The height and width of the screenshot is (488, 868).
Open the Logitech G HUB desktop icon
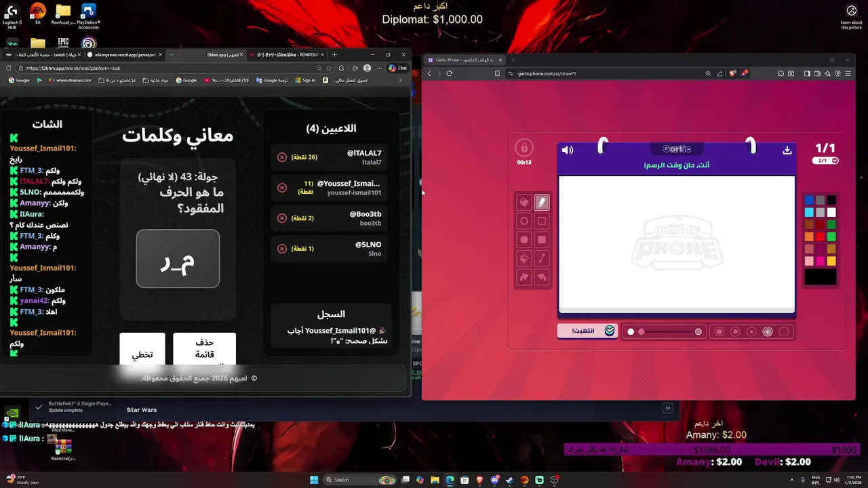tap(12, 17)
